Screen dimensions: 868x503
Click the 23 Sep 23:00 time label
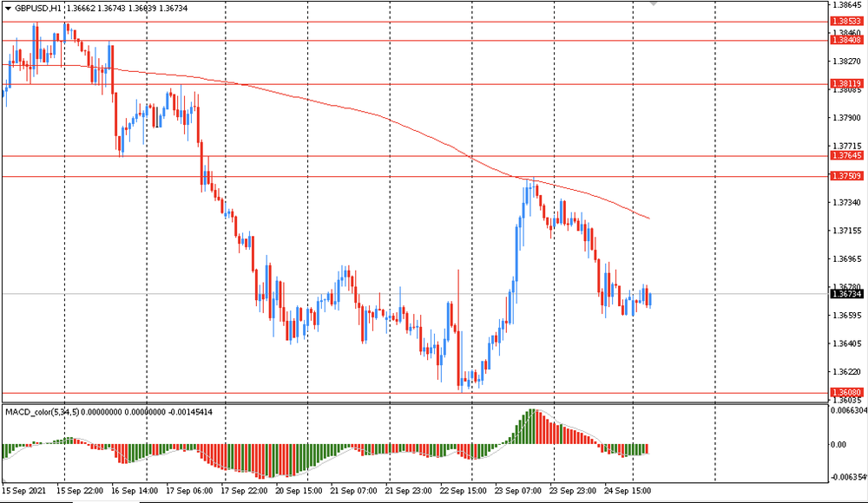click(573, 491)
